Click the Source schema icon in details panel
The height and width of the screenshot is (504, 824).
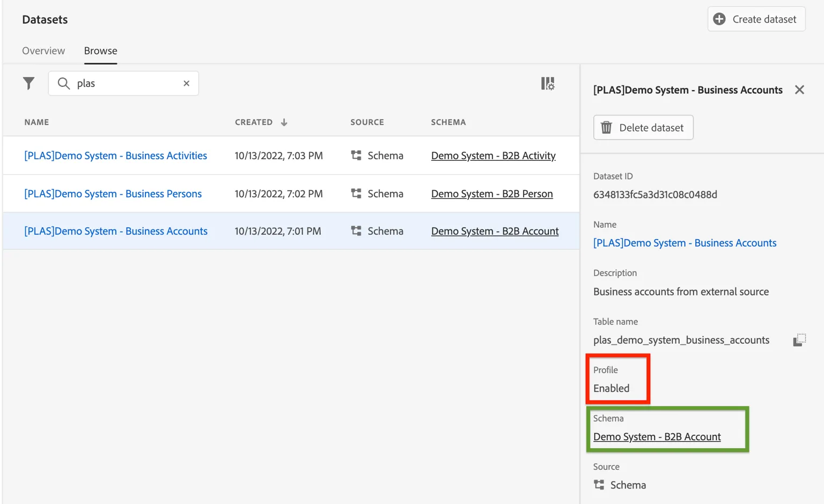pos(599,485)
